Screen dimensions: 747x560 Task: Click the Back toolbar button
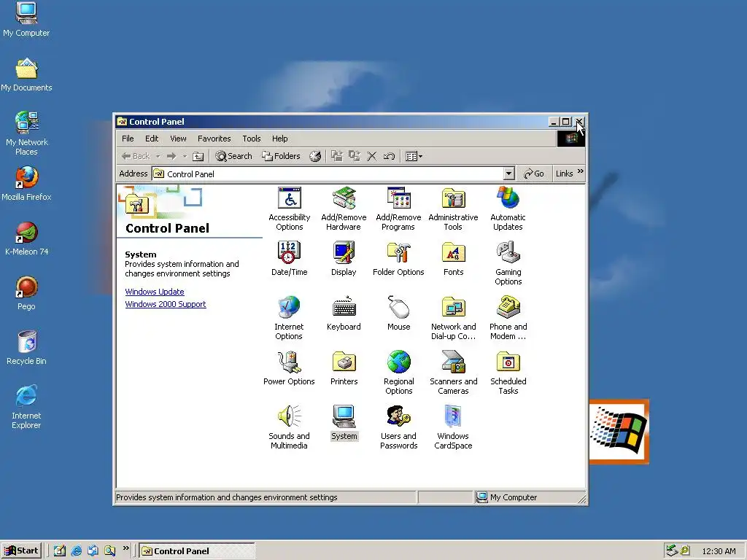tap(136, 156)
